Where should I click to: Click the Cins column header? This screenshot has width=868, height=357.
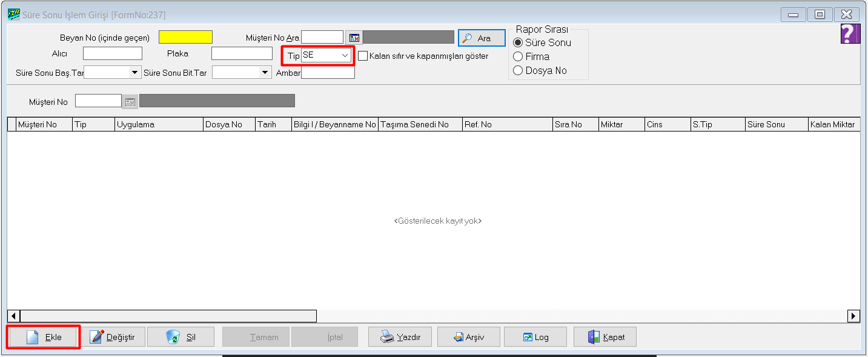[x=668, y=124]
